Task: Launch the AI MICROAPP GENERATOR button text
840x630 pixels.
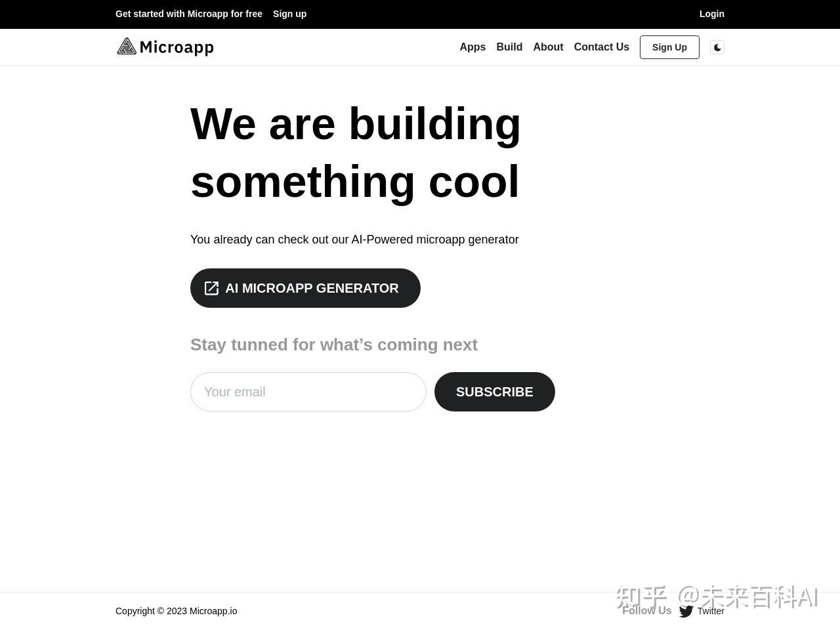Action: [x=312, y=288]
